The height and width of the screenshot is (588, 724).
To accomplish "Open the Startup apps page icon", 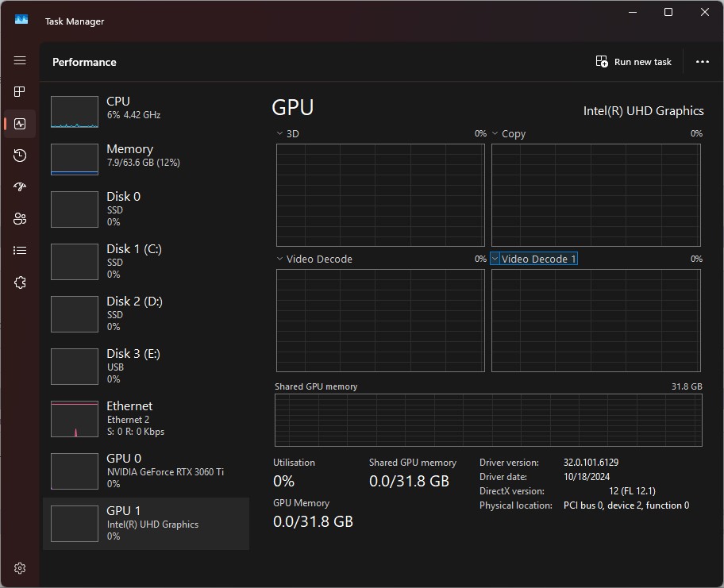I will (x=20, y=187).
